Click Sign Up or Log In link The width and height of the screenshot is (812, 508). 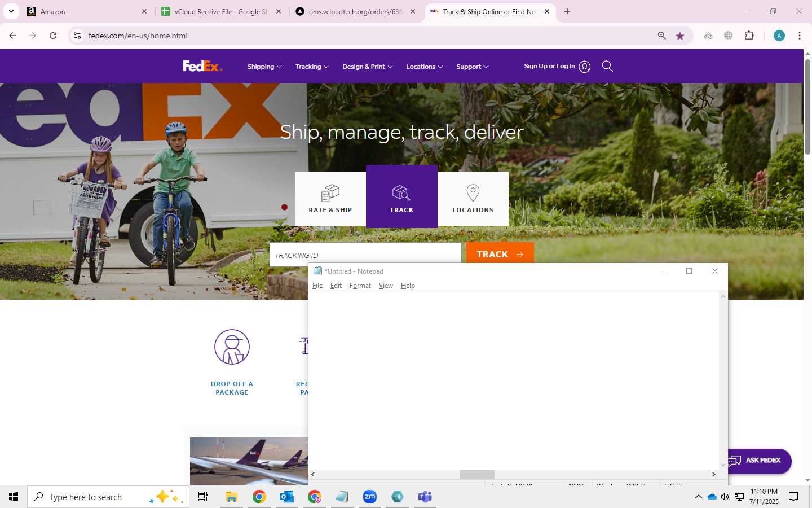point(549,66)
